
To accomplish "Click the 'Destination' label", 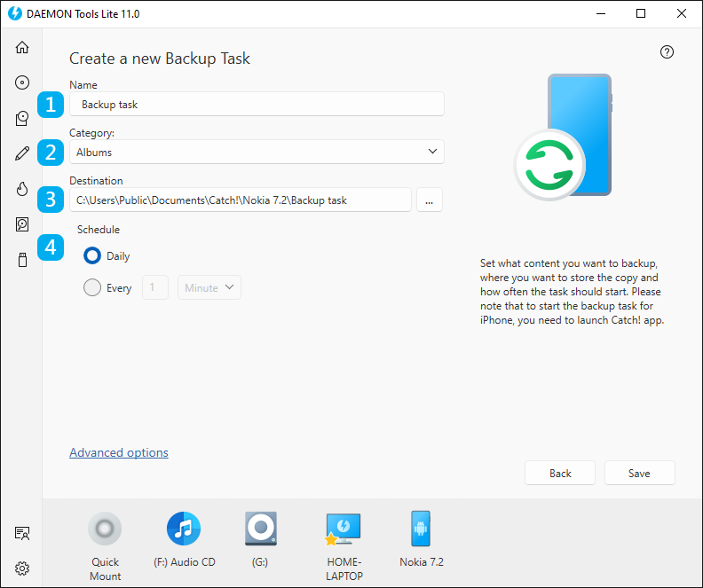I will (x=96, y=180).
